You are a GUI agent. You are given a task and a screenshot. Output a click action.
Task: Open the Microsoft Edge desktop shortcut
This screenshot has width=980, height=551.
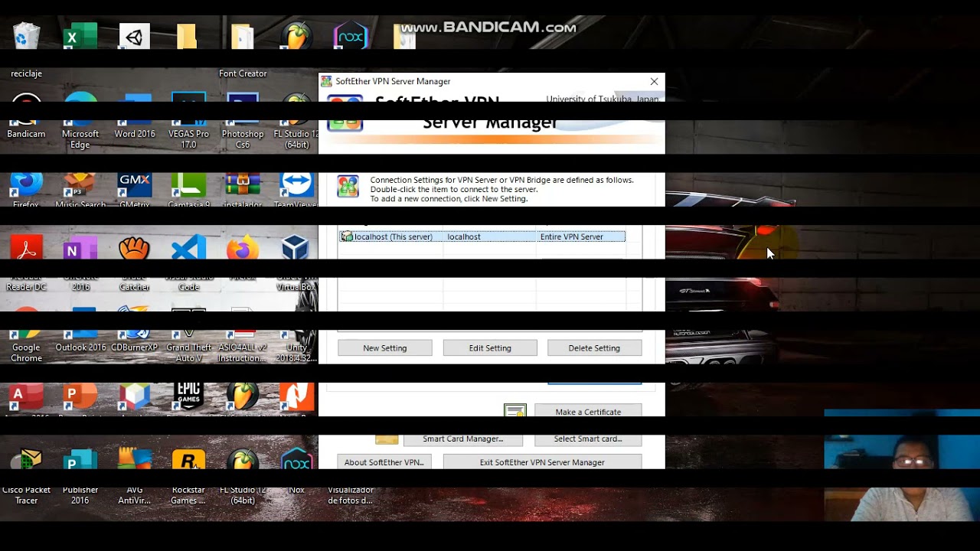coord(80,109)
